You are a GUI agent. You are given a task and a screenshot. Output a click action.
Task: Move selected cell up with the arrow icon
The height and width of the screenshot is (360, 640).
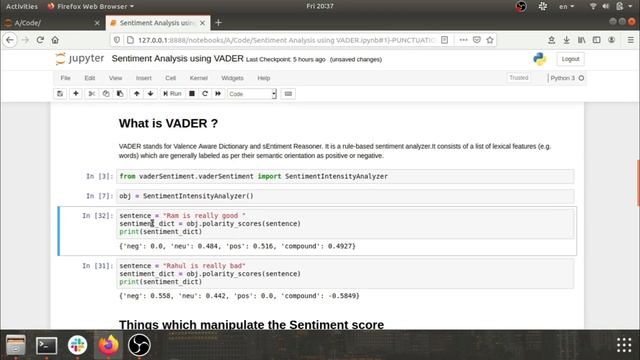point(137,93)
